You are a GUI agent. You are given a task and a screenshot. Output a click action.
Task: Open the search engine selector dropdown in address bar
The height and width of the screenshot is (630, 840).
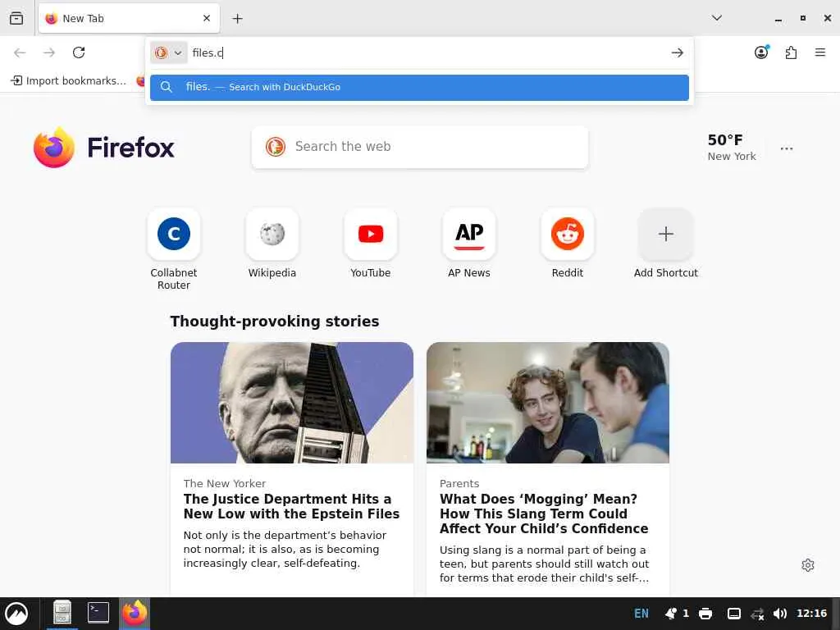tap(169, 52)
